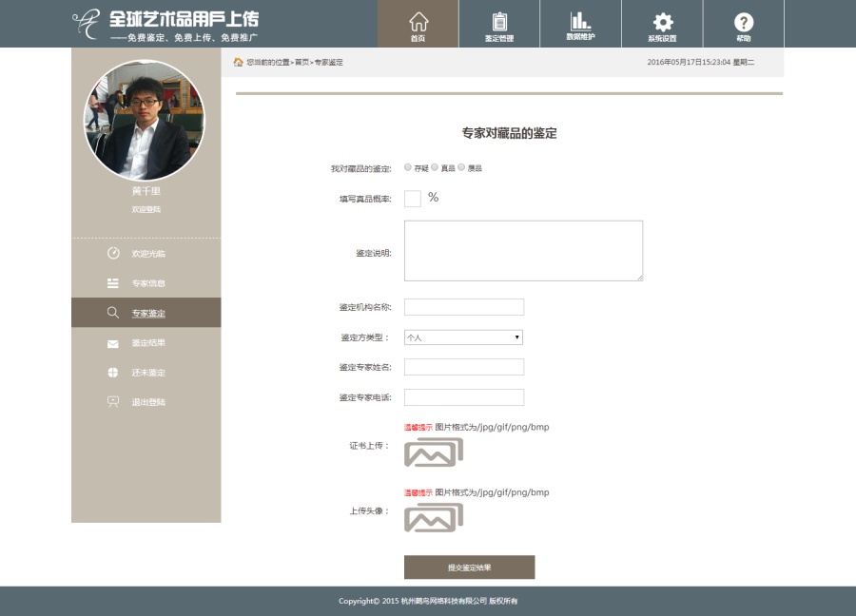Click the 填写真品概率 percentage input box
Viewport: 856px width, 616px height.
click(412, 198)
